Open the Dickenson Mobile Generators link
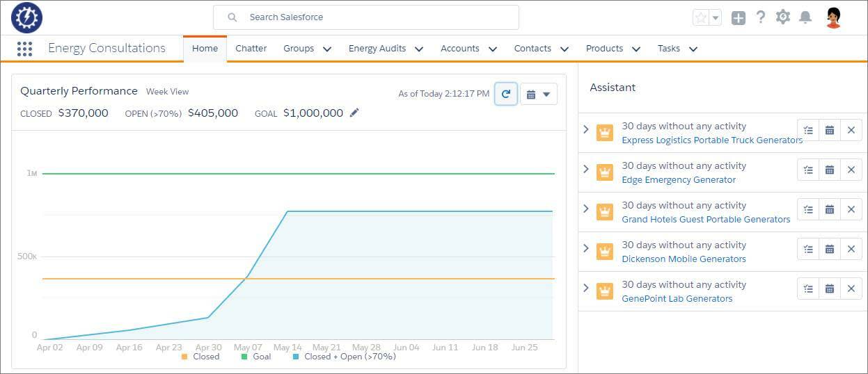 (x=684, y=259)
